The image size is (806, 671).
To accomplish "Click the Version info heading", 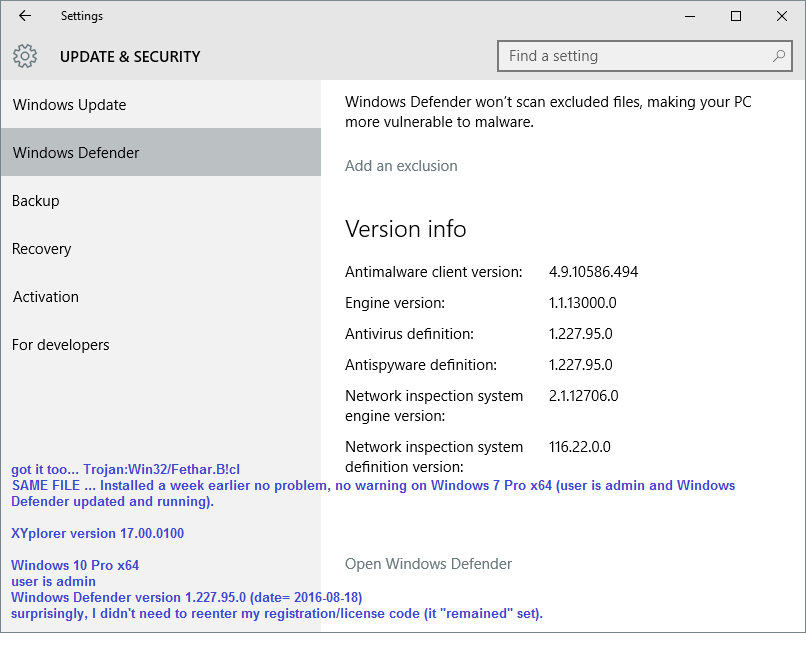I will tap(405, 229).
